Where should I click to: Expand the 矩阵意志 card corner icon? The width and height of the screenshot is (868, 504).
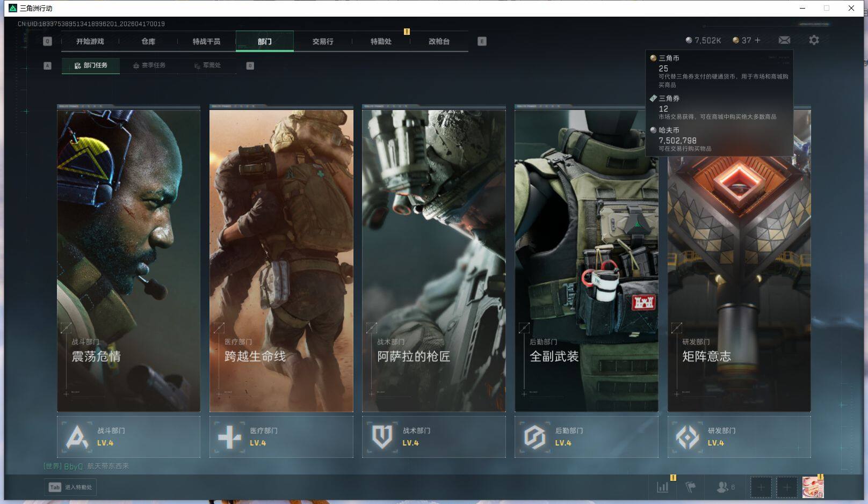point(677,327)
